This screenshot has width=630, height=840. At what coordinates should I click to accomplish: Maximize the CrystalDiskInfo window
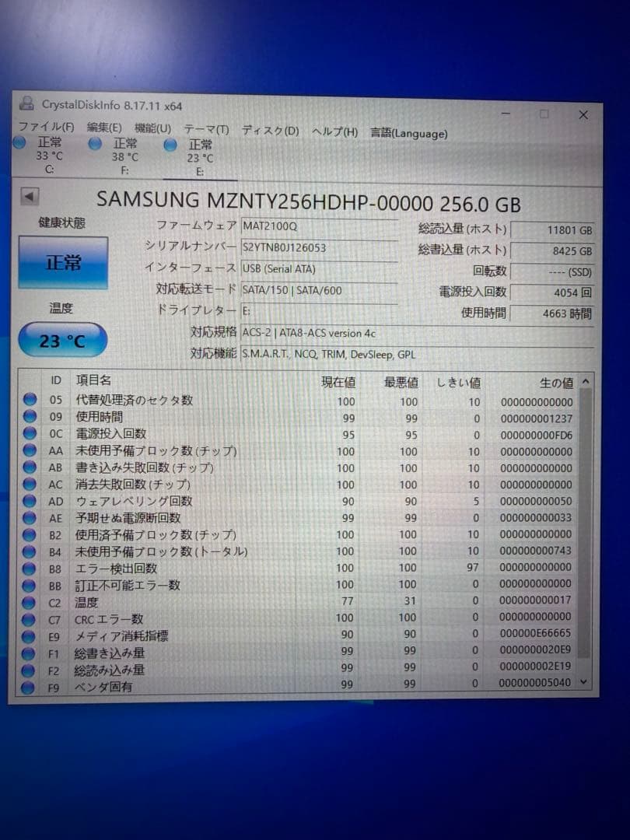tap(544, 114)
